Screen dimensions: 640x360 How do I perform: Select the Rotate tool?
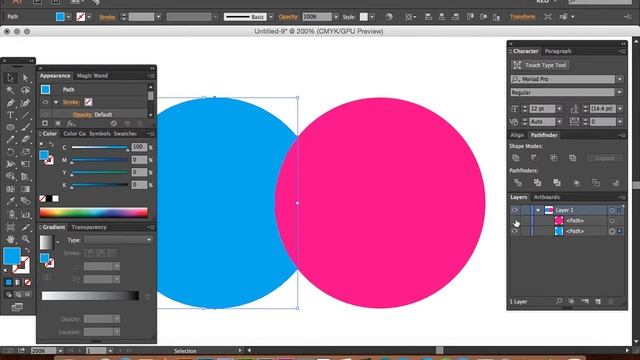click(x=10, y=152)
